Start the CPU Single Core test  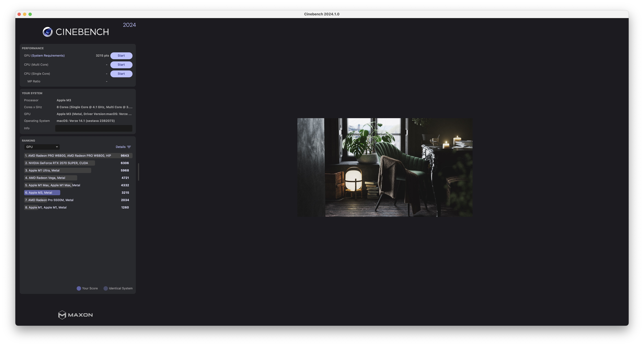point(121,74)
